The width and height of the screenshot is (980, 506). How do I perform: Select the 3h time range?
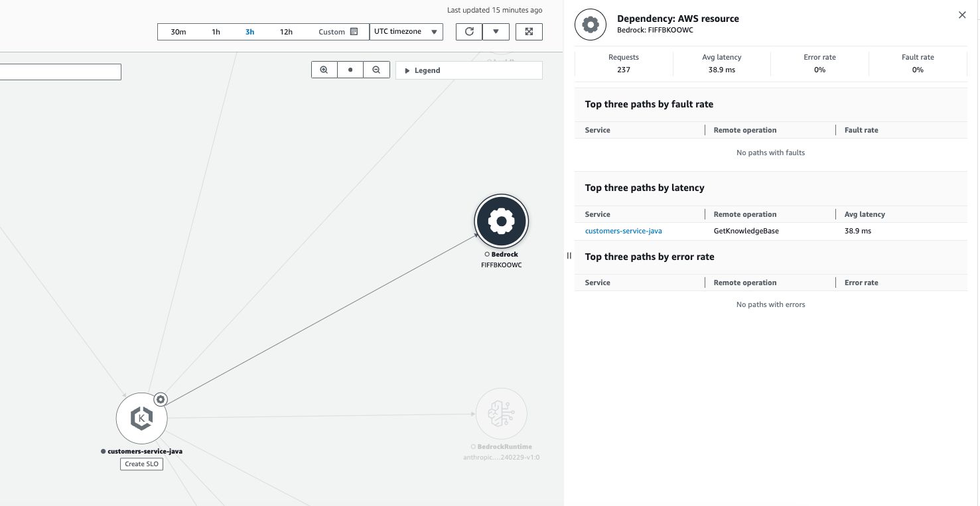249,32
